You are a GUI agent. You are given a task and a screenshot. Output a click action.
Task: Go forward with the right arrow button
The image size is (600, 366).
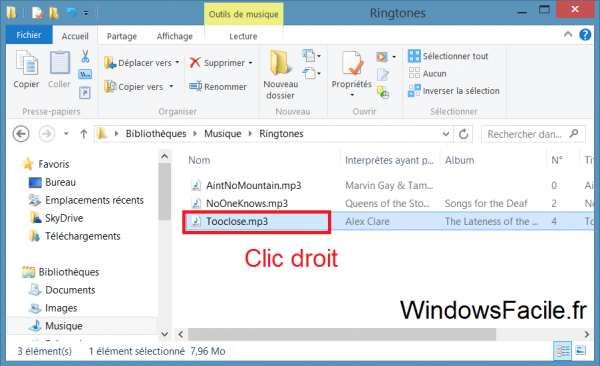(47, 134)
